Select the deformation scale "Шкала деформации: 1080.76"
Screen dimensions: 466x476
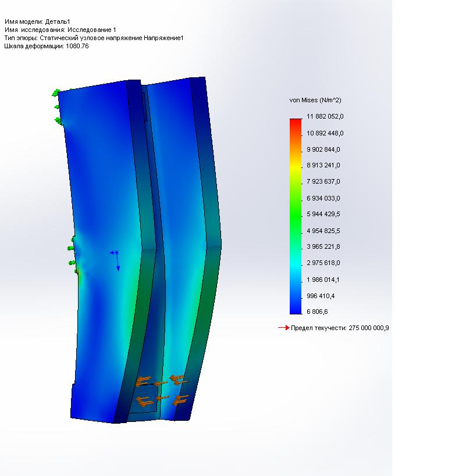(x=47, y=46)
